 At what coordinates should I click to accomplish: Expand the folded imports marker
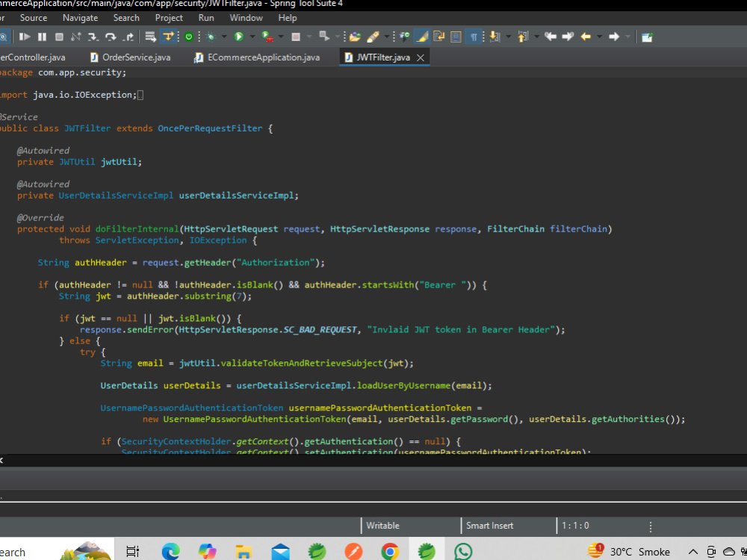(140, 95)
